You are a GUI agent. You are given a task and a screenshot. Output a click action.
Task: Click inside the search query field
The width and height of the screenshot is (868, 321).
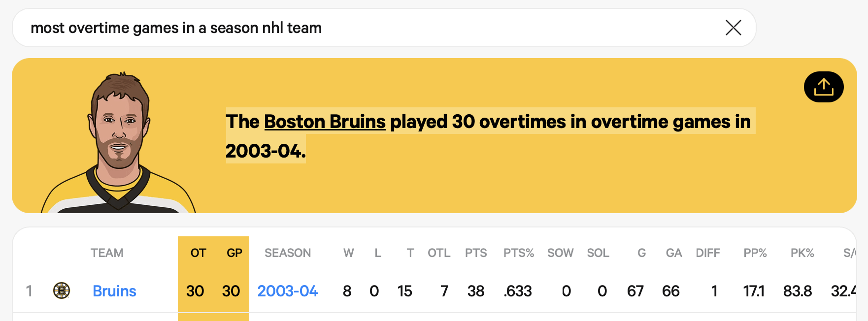[x=345, y=28]
